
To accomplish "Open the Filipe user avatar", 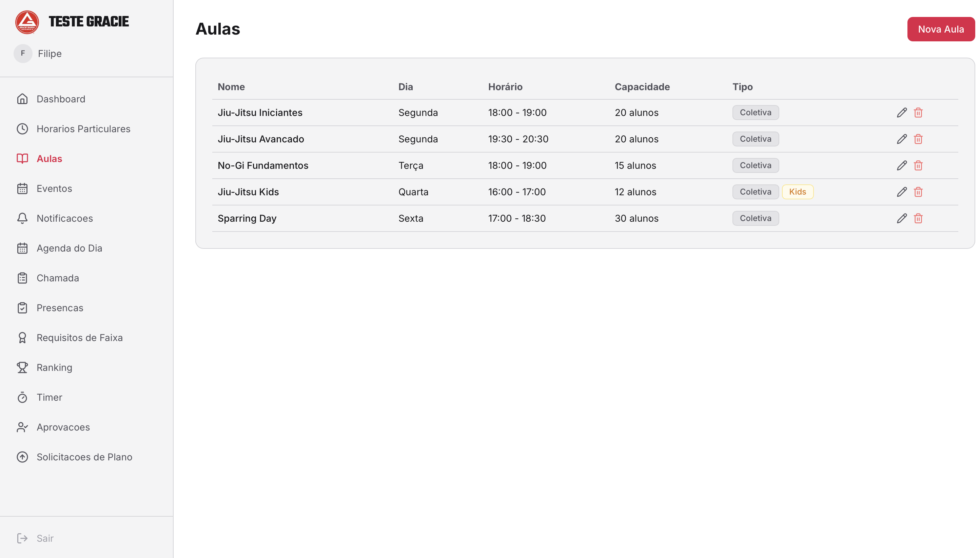I will point(23,53).
